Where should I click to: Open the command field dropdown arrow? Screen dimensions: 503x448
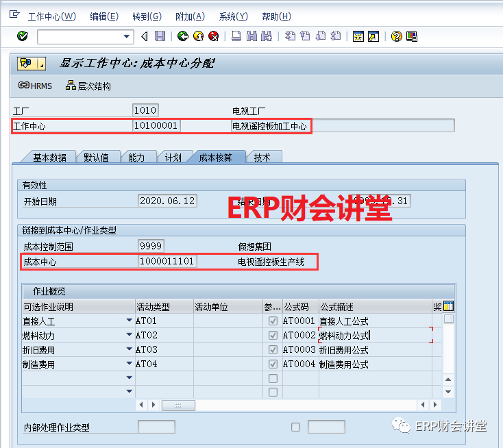127,36
